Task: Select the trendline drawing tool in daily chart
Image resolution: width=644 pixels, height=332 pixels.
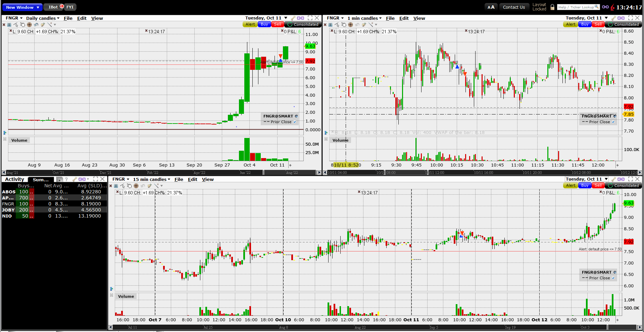Action: 49,25
